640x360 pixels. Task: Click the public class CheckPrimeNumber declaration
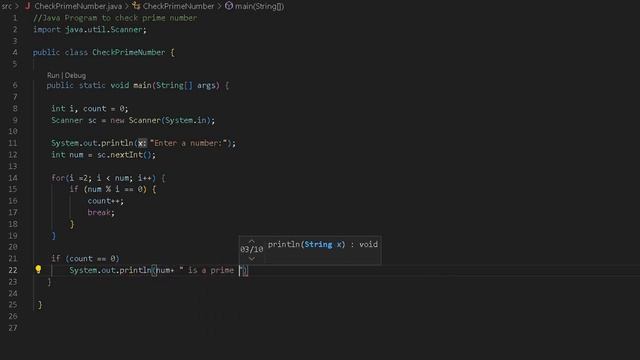pos(104,52)
